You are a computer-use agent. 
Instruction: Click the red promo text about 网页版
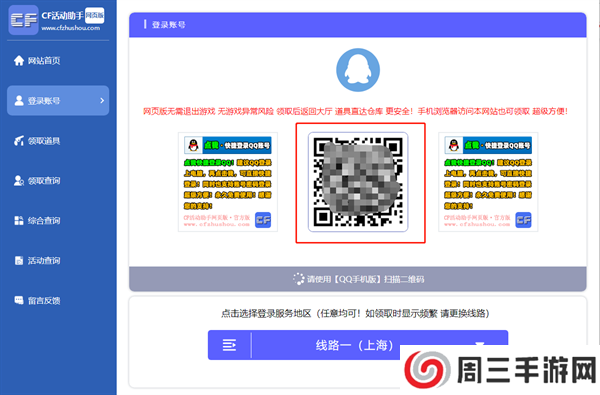[x=355, y=111]
